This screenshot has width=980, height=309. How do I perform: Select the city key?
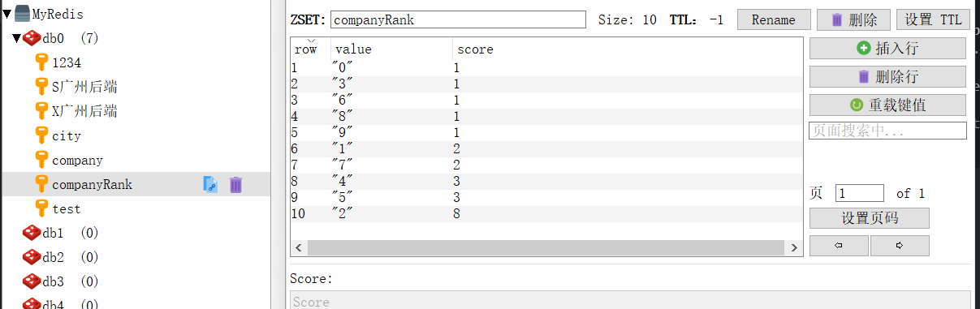point(67,135)
